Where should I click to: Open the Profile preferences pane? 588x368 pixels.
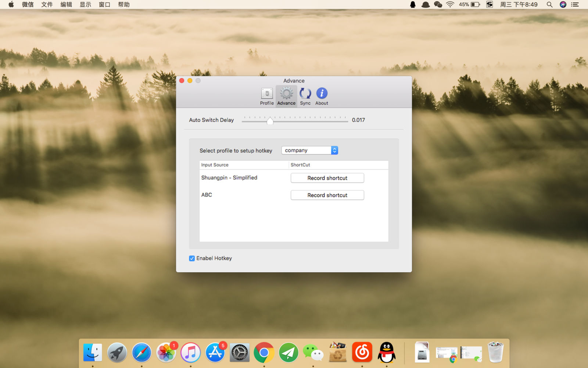click(267, 96)
